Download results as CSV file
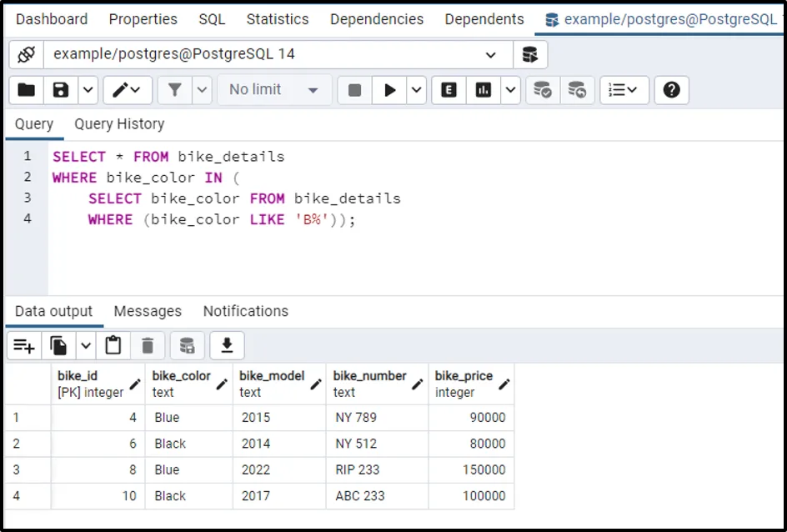 coord(227,345)
